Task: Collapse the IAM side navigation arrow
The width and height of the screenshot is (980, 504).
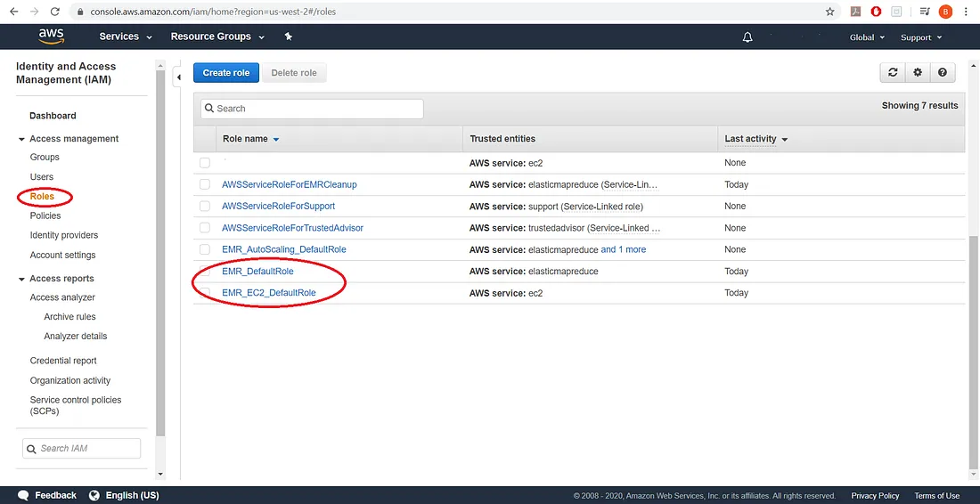Action: 179,77
